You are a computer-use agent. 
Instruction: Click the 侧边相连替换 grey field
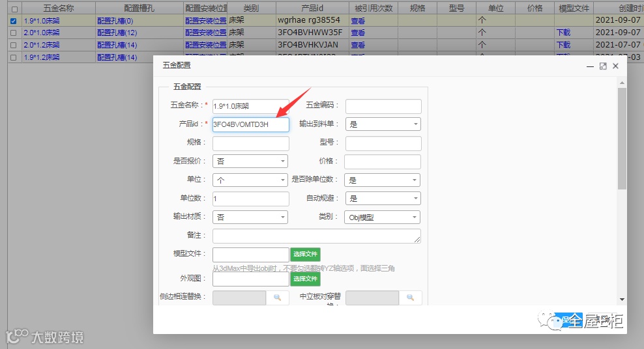coord(239,298)
